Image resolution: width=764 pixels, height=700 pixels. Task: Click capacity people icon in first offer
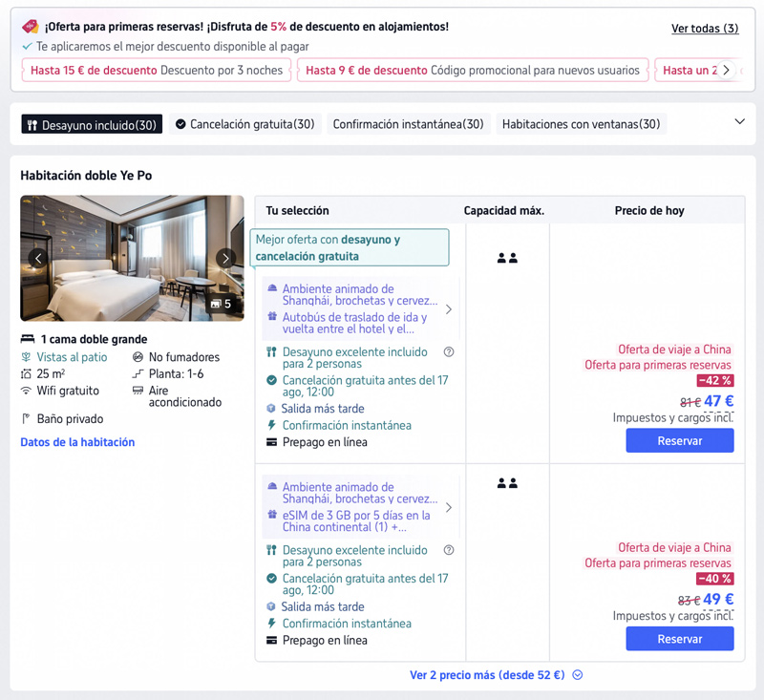[507, 258]
